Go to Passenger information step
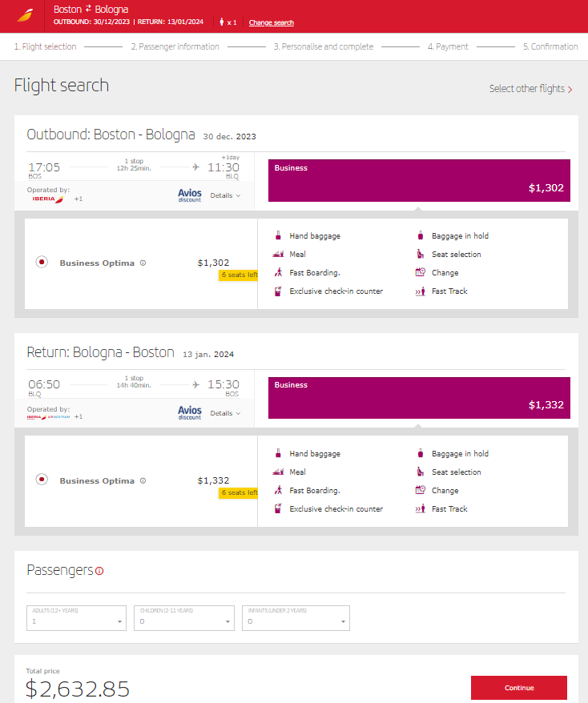This screenshot has width=588, height=703. click(x=175, y=46)
